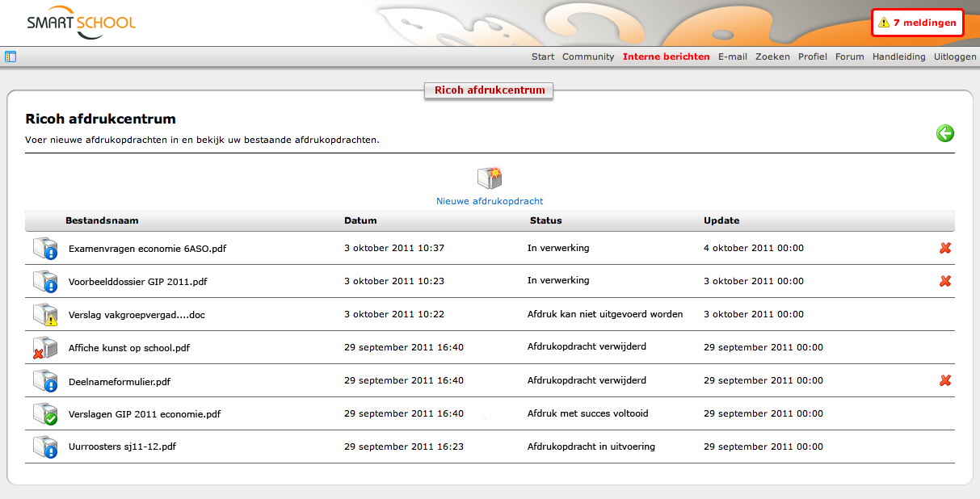Click the Update column header

pyautogui.click(x=721, y=220)
